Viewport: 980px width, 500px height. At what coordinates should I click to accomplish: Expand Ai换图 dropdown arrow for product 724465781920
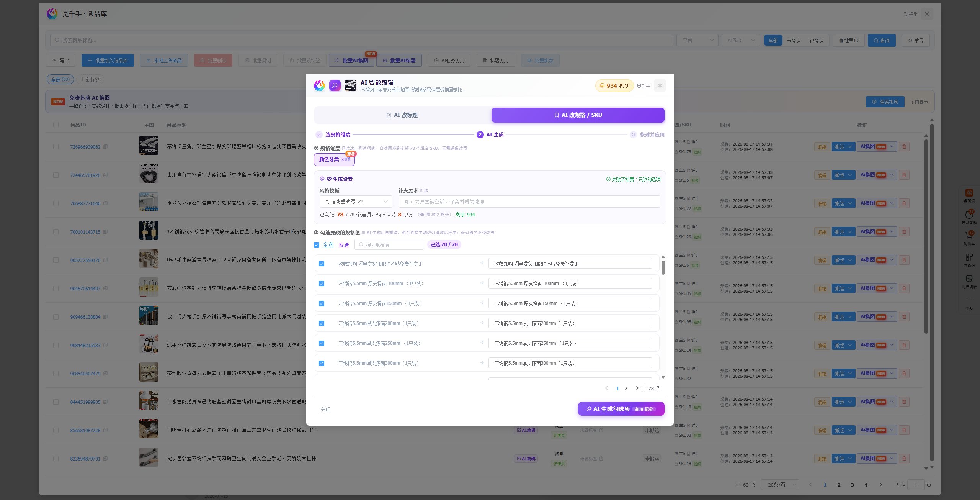892,175
